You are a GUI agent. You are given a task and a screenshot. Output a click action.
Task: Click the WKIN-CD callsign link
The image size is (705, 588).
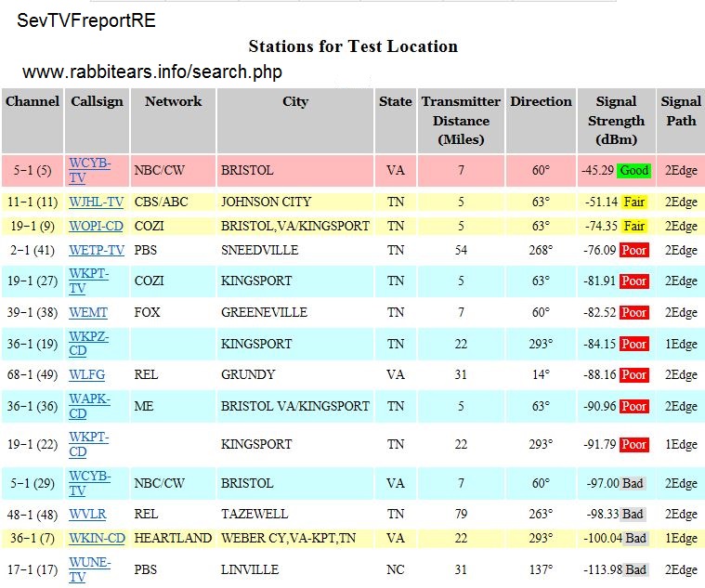pos(97,538)
